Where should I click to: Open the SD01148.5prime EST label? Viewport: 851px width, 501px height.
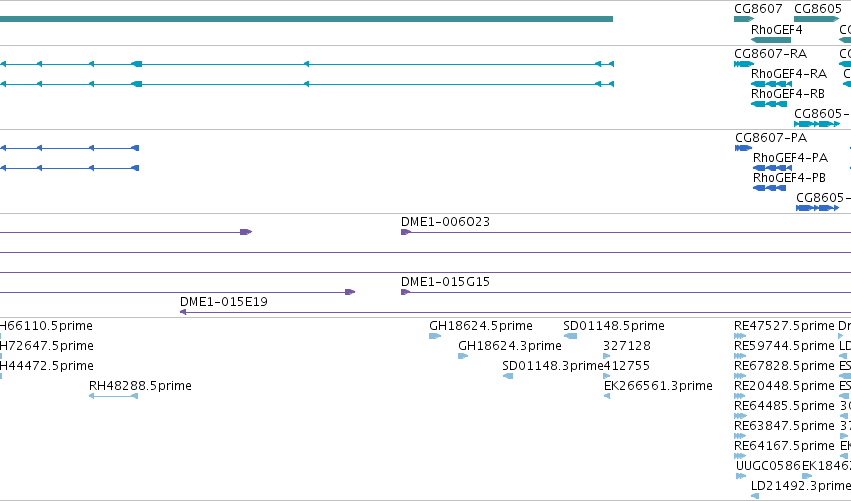point(614,326)
